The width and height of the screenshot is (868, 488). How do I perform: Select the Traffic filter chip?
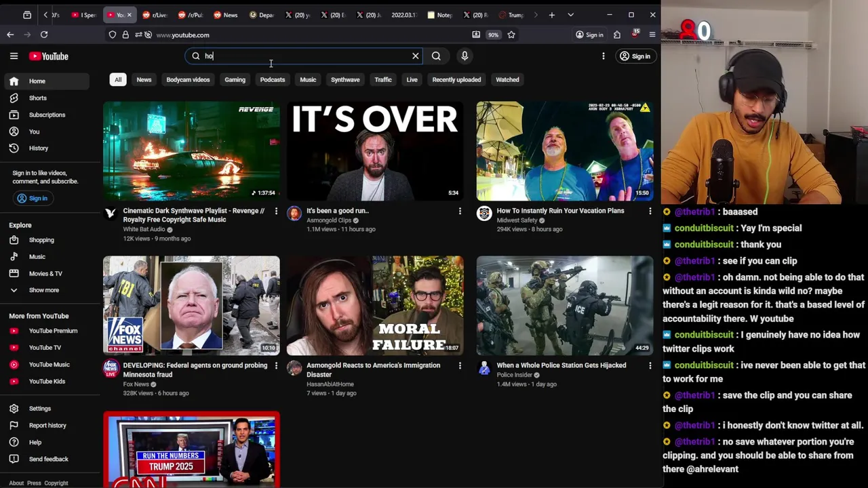383,80
